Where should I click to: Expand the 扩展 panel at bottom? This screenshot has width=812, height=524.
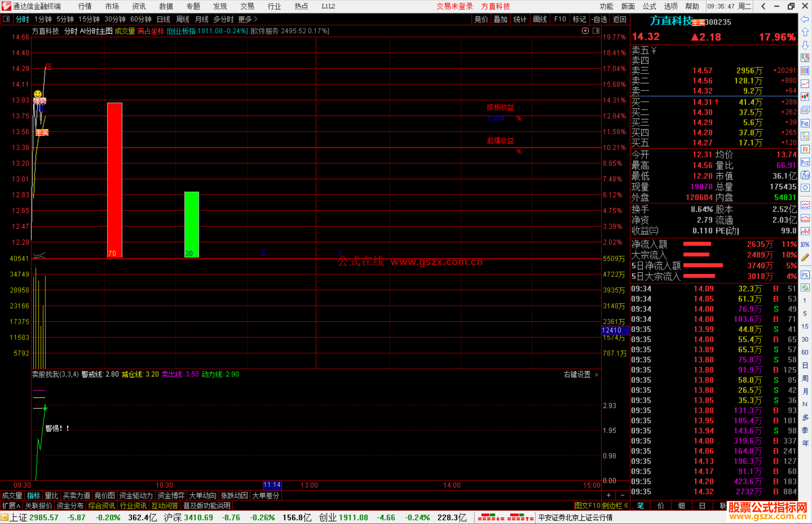click(x=11, y=506)
